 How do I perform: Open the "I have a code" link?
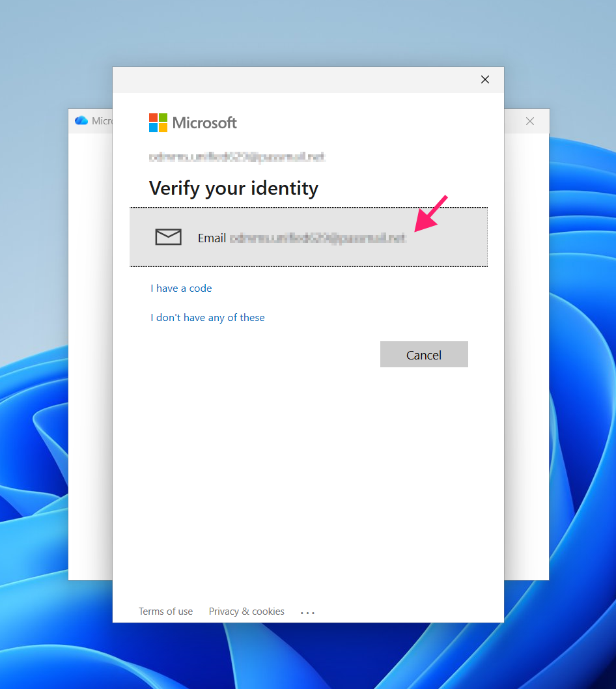[x=181, y=288]
